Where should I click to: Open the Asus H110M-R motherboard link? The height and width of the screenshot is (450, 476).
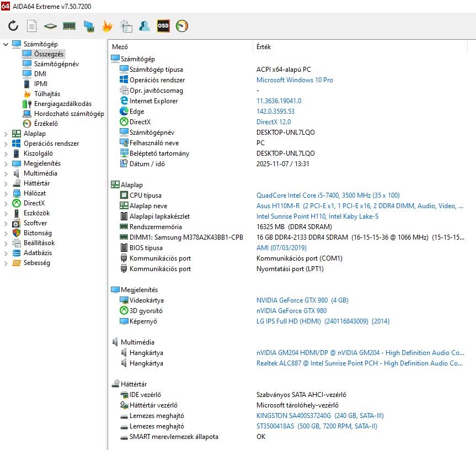click(x=360, y=206)
